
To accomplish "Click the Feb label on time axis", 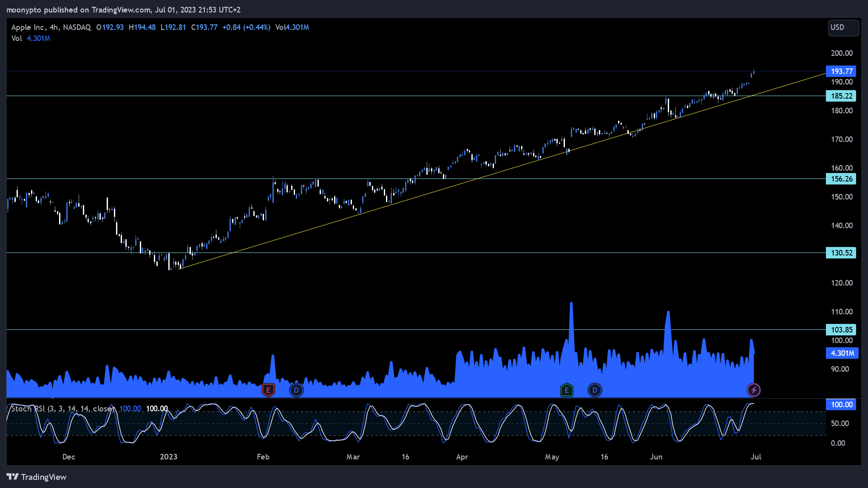I will point(263,457).
